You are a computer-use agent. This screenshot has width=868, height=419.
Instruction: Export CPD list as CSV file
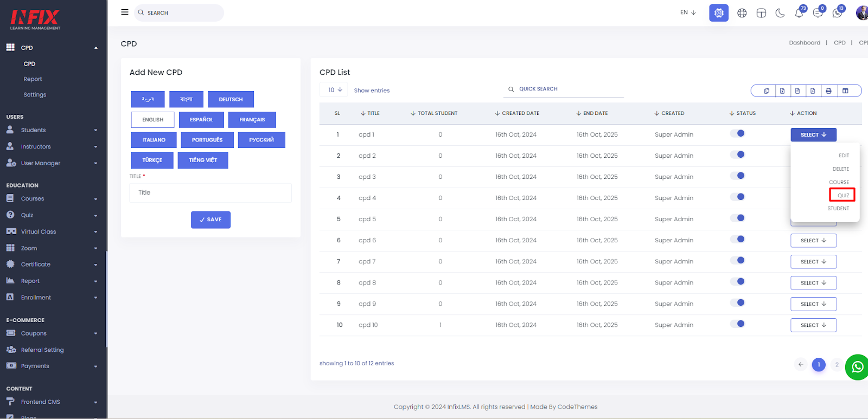797,91
